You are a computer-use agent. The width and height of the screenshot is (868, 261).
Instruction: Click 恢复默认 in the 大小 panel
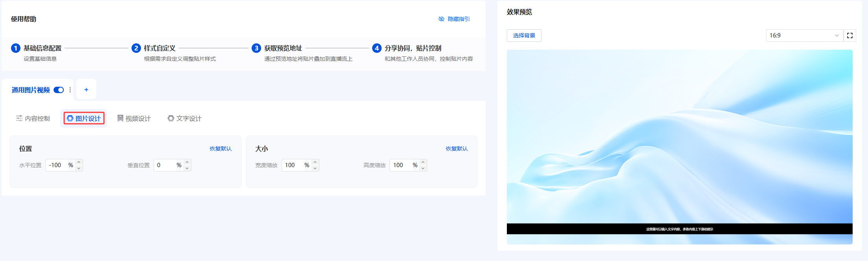[x=456, y=149]
